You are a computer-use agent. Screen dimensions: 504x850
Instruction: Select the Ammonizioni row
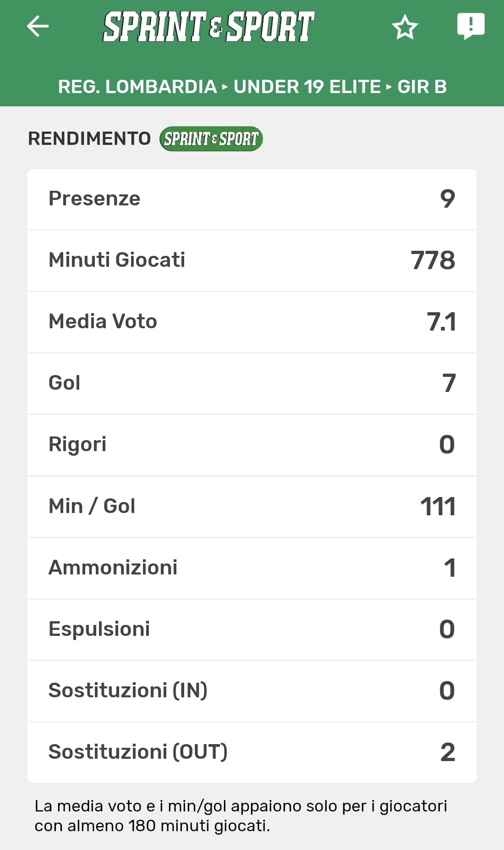(x=252, y=568)
